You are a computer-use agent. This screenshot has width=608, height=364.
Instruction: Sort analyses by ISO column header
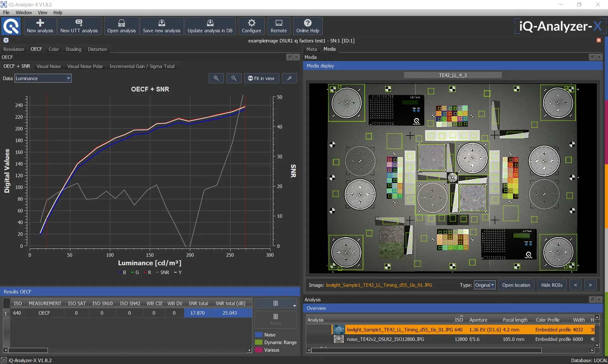click(x=459, y=320)
